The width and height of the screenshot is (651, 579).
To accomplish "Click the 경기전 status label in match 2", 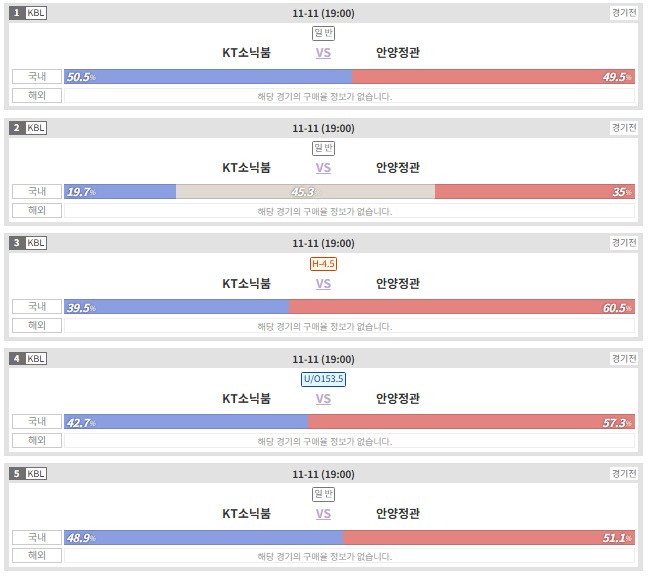I will tap(624, 128).
